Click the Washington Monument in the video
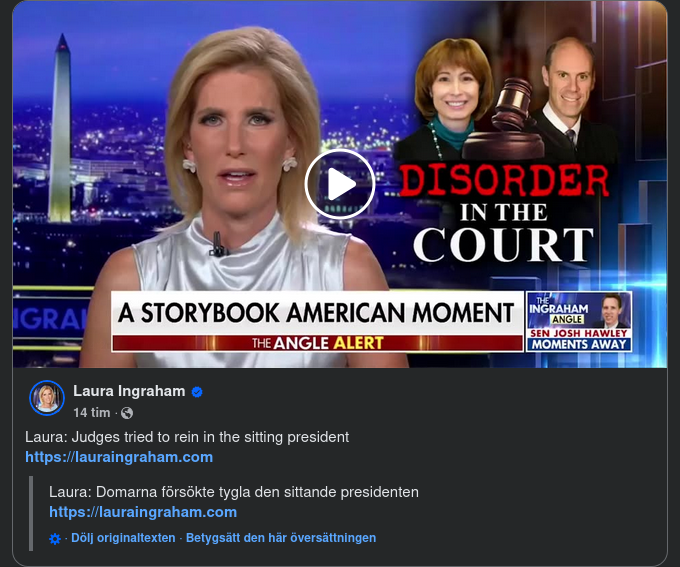Image resolution: width=680 pixels, height=567 pixels. [60, 128]
